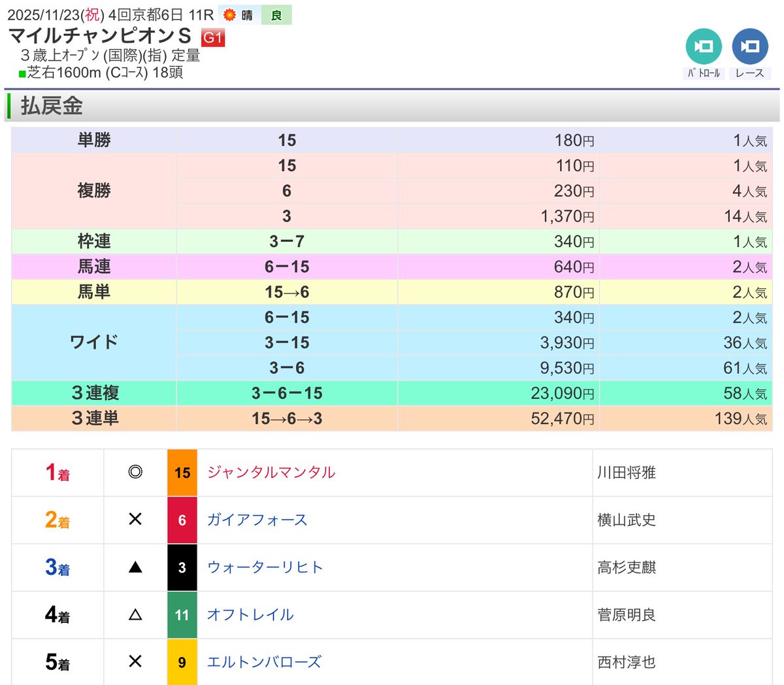Click the ◎ mark for 1着
Viewport: 784px width, 685px height.
[135, 472]
